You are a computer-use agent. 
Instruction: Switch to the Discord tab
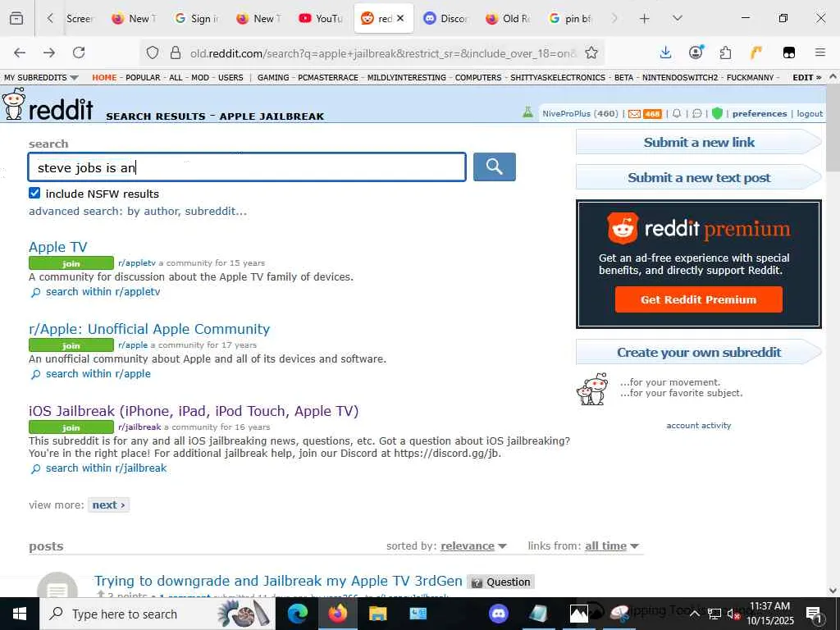coord(445,19)
